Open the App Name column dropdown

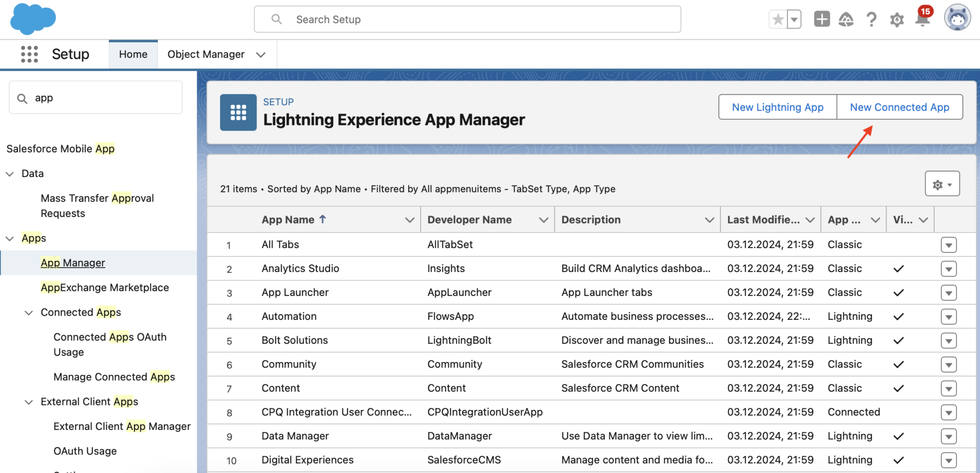[x=410, y=220]
